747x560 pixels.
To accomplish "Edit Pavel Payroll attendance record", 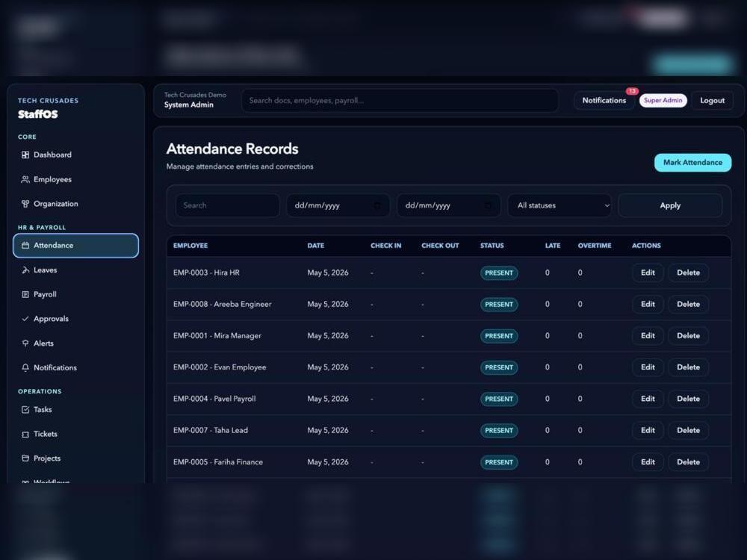I will pos(648,399).
